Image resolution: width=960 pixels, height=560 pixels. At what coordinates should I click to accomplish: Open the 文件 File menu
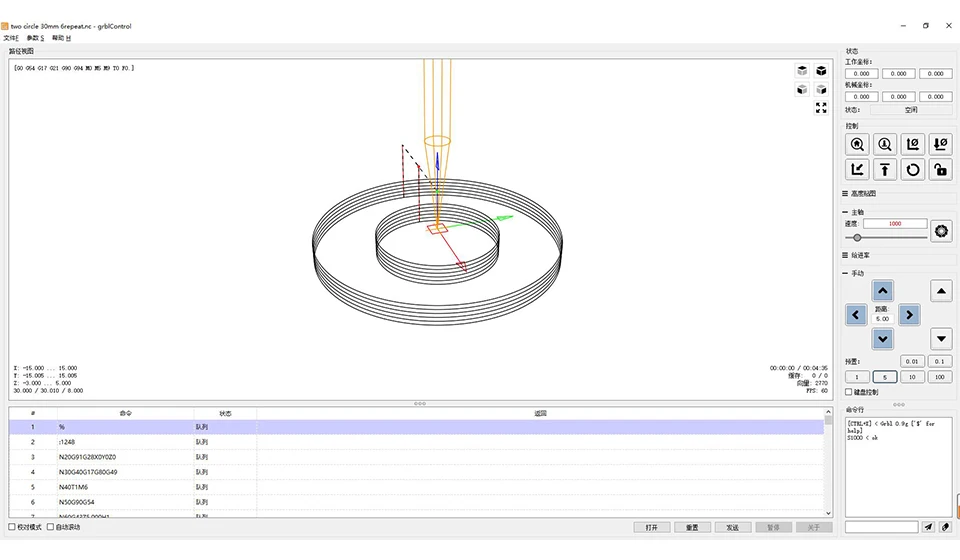(11, 38)
